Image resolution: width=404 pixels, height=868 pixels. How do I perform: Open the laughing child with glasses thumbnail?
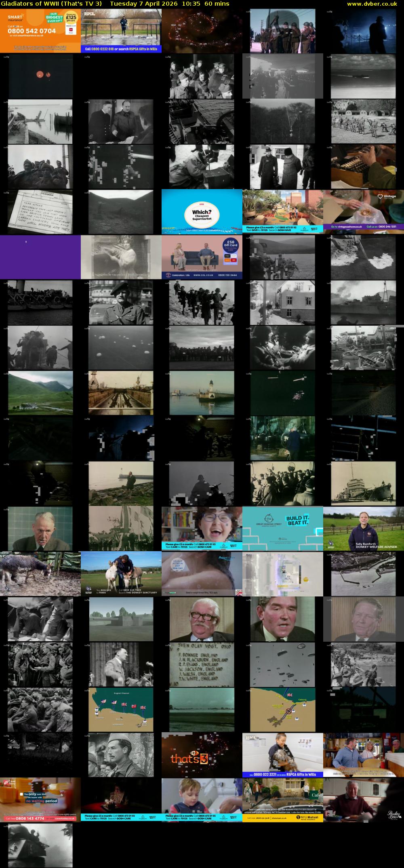point(202,528)
